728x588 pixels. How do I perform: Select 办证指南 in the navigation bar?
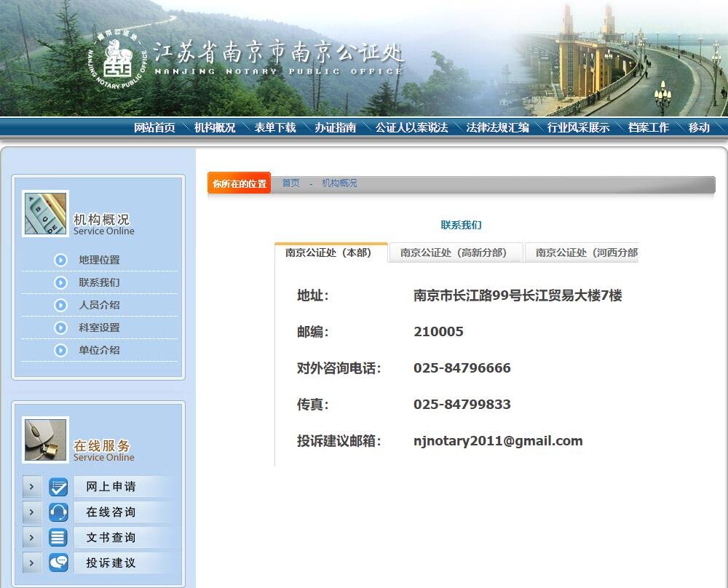[333, 126]
